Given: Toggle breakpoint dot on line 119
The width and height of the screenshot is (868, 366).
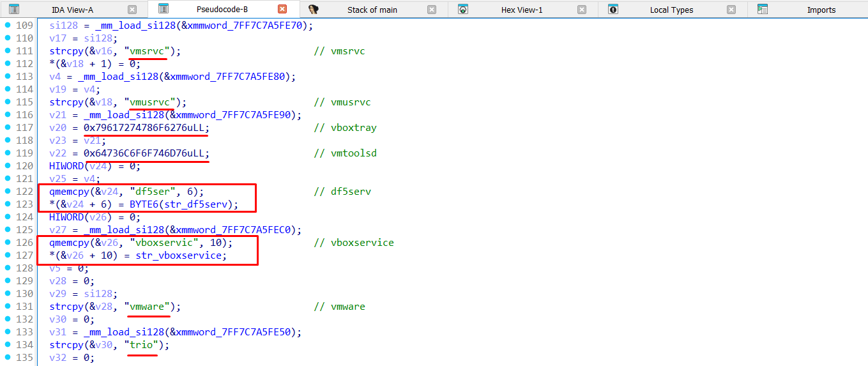Looking at the screenshot, I should tap(8, 153).
